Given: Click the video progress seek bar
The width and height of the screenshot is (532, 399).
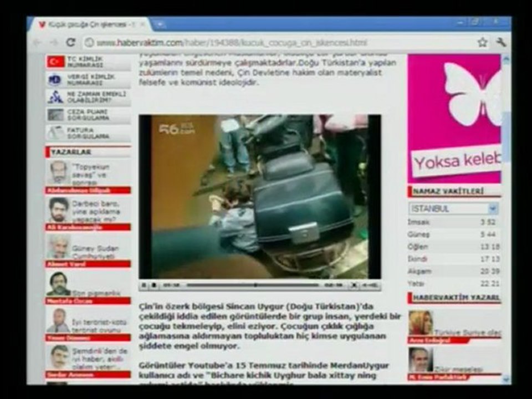Looking at the screenshot, I should [253, 285].
